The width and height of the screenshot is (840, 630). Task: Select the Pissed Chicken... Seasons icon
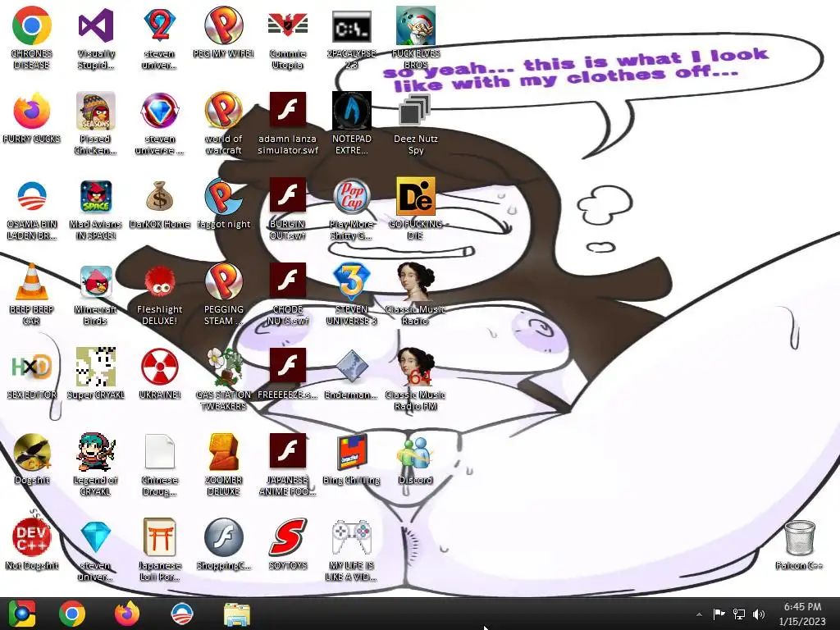95,111
